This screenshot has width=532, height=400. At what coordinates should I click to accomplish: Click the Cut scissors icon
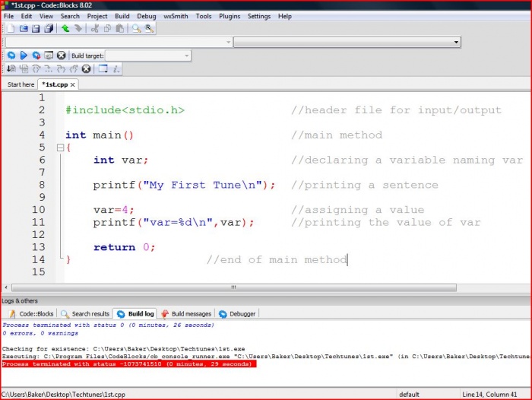[95, 29]
